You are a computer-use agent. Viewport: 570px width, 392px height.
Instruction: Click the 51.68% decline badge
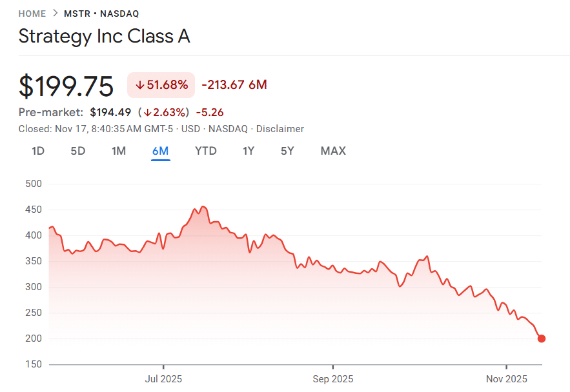click(x=161, y=84)
